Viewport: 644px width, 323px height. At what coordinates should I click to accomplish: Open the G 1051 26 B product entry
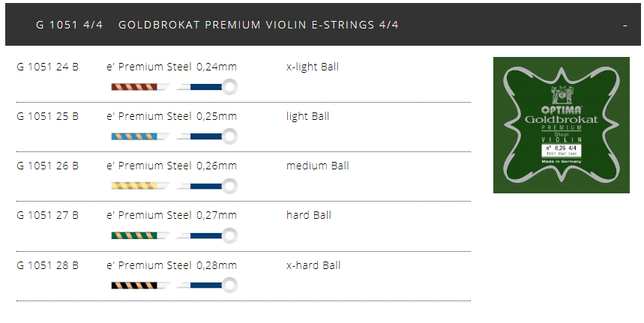click(47, 166)
